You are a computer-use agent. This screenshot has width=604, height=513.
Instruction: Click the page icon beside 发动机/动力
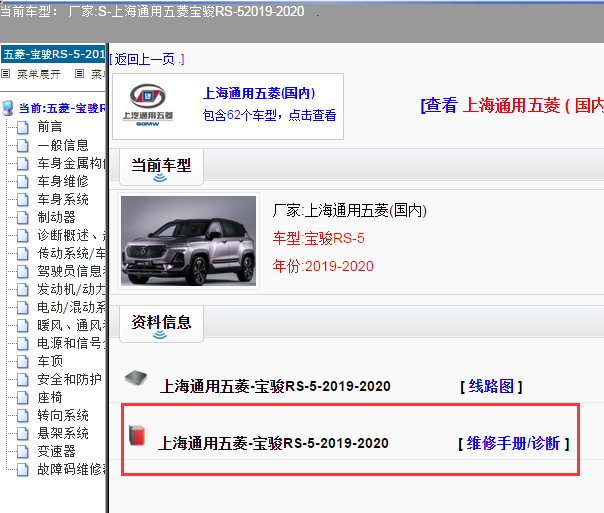pos(23,290)
